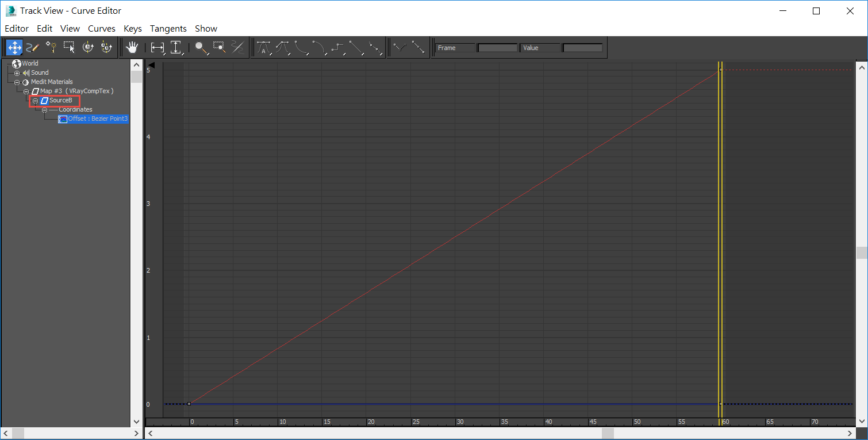Click the Medit Materials sphere icon
Screen dimensions: 868x440
(x=26, y=82)
